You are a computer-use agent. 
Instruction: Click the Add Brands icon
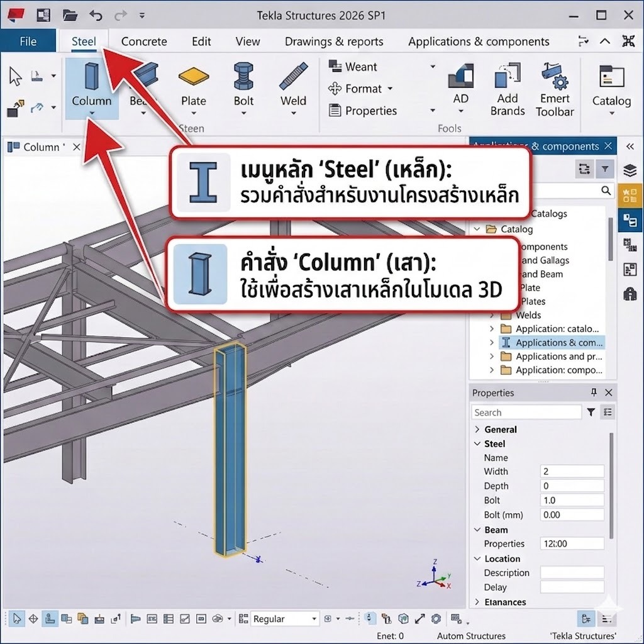pyautogui.click(x=508, y=75)
